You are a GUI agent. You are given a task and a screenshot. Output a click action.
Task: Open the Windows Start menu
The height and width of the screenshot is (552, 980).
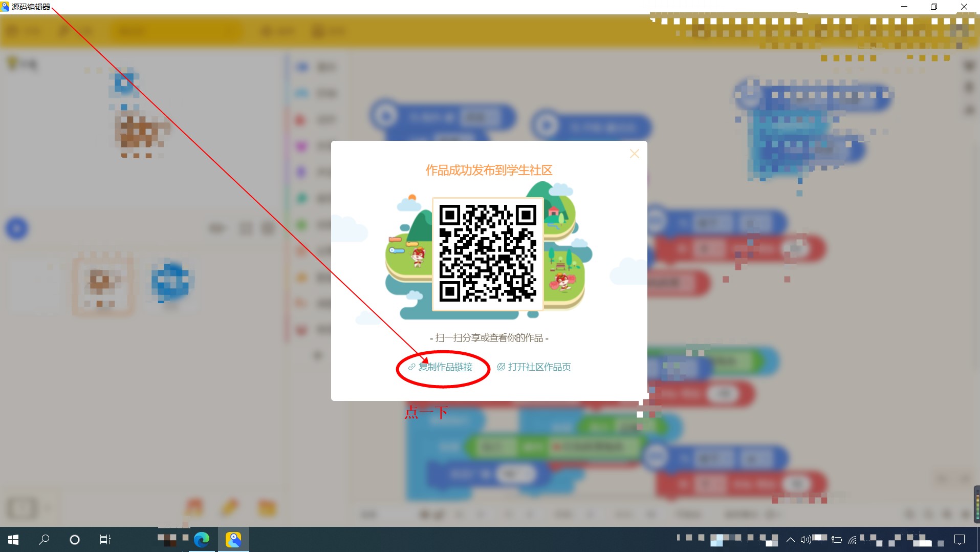point(13,540)
